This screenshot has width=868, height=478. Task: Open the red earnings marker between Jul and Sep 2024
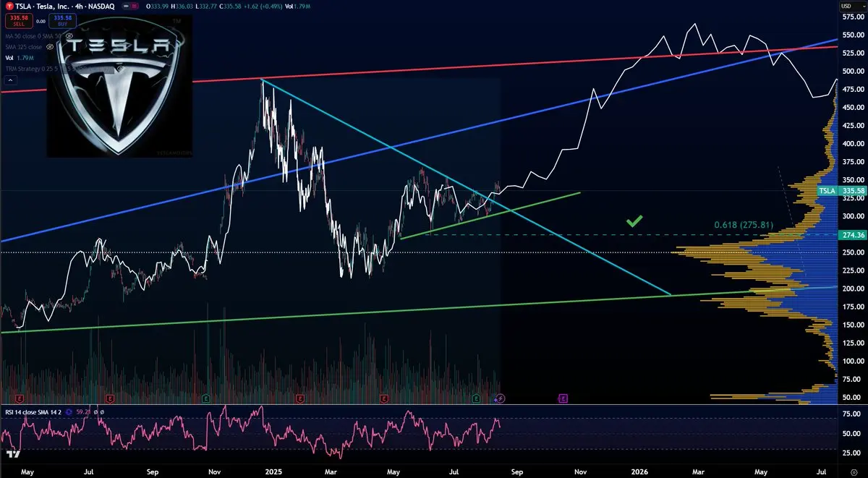[x=109, y=398]
